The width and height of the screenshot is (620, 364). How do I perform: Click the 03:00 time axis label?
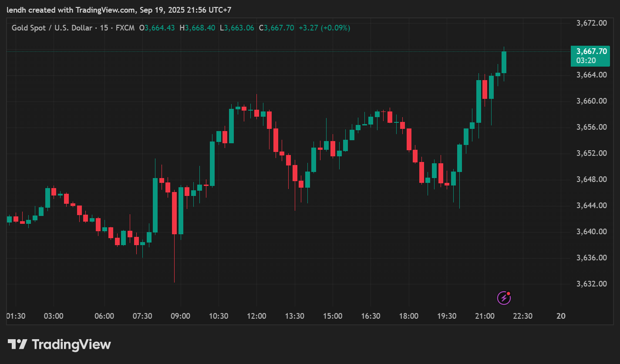coord(54,316)
